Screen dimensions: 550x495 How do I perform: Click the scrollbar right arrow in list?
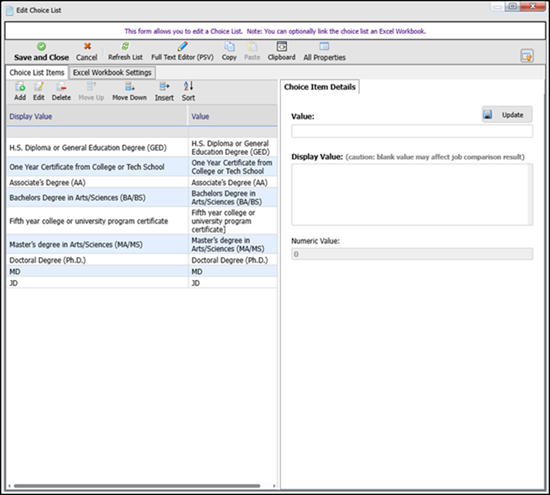274,486
